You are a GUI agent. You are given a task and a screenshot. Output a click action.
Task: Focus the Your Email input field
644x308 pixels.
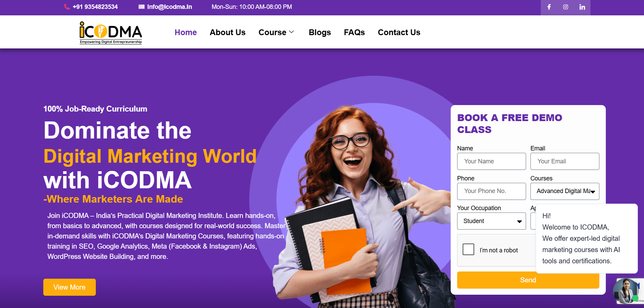click(565, 161)
